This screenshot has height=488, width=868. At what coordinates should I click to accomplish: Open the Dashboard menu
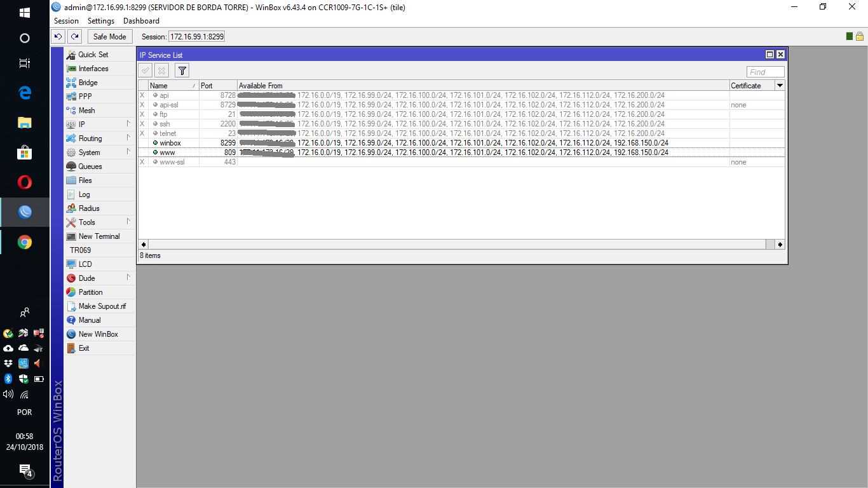click(x=141, y=21)
